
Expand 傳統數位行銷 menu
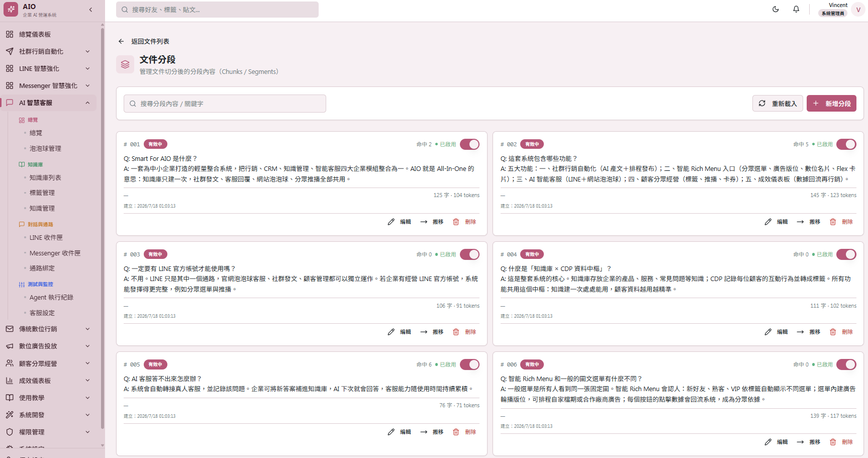tap(48, 329)
